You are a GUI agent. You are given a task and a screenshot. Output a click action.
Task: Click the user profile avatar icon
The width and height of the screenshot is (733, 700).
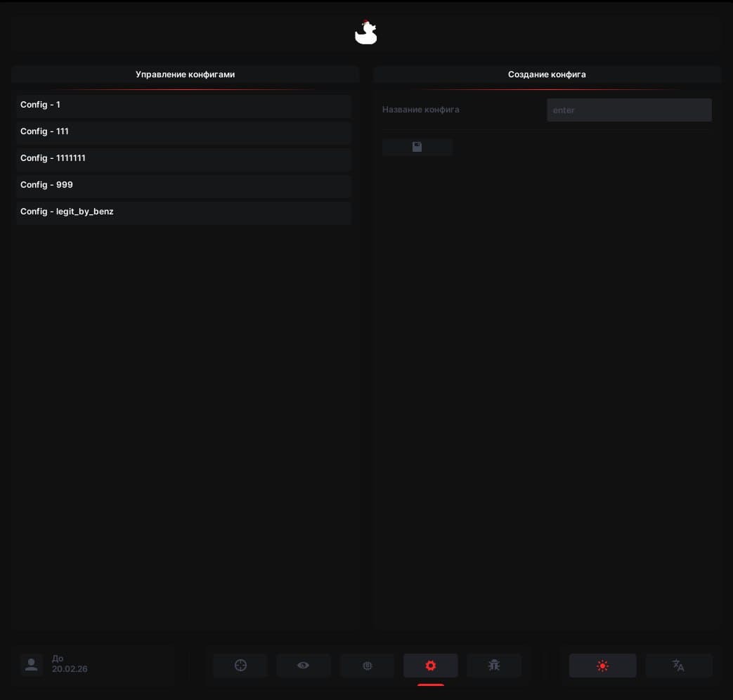[x=32, y=664]
